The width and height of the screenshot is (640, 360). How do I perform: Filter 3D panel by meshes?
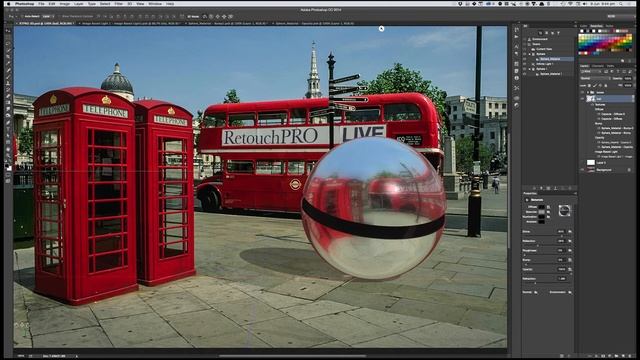coord(547,33)
